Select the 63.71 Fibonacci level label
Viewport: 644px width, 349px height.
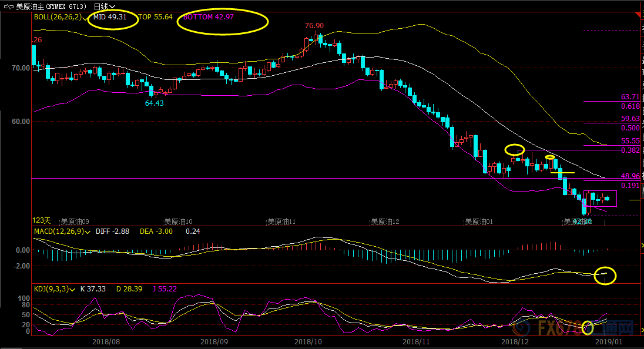coord(630,97)
